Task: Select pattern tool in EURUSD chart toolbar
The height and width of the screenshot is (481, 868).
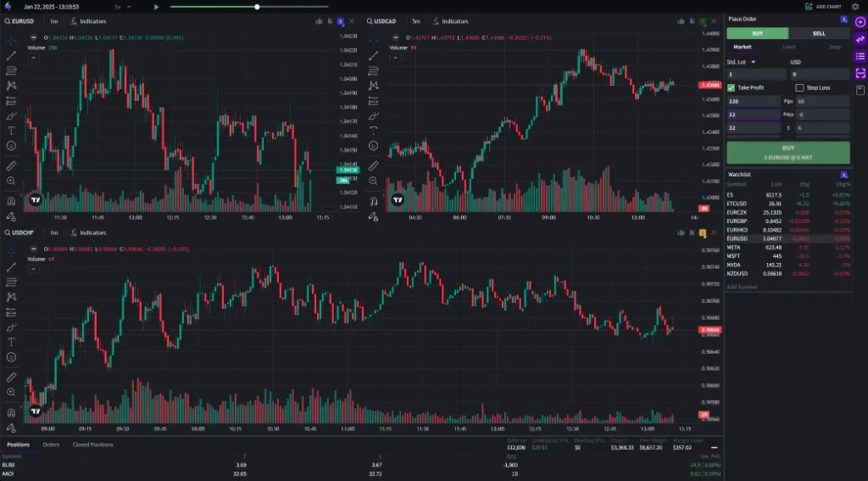Action: 11,86
